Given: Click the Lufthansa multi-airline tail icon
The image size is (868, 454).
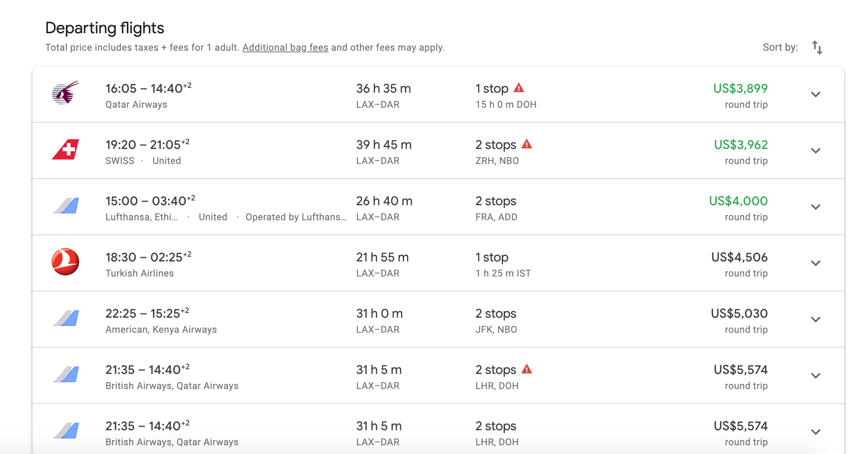Looking at the screenshot, I should click(x=65, y=206).
